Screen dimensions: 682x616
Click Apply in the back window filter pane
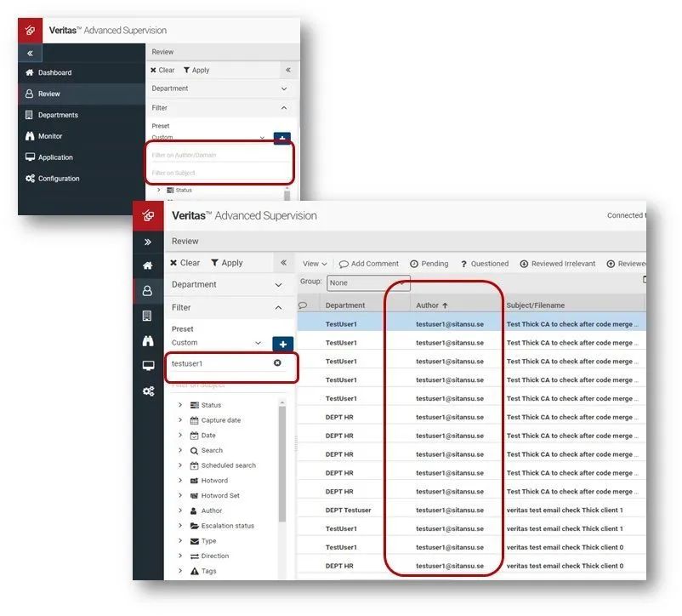coord(196,70)
